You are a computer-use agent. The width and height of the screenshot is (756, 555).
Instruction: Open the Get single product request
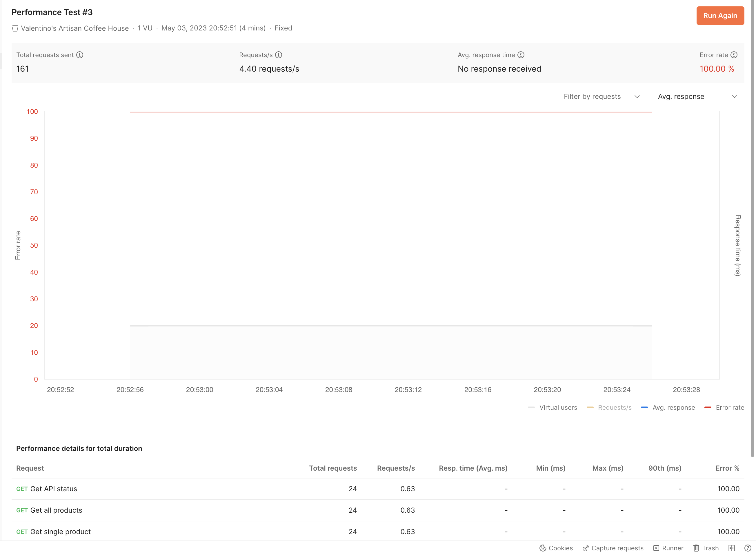[x=60, y=532]
